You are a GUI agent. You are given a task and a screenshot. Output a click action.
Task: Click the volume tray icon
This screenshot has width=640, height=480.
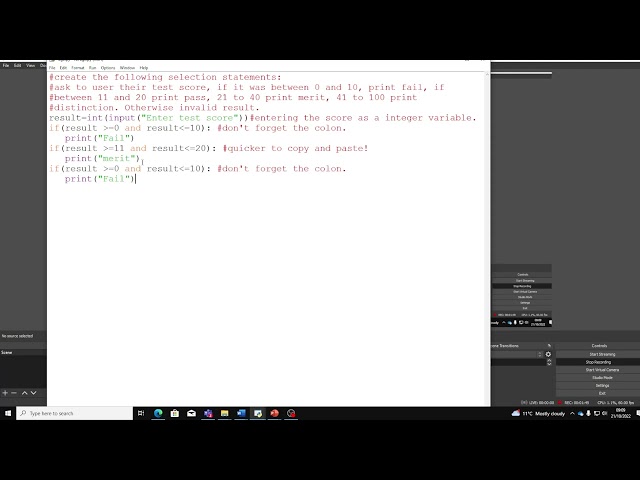[604, 413]
